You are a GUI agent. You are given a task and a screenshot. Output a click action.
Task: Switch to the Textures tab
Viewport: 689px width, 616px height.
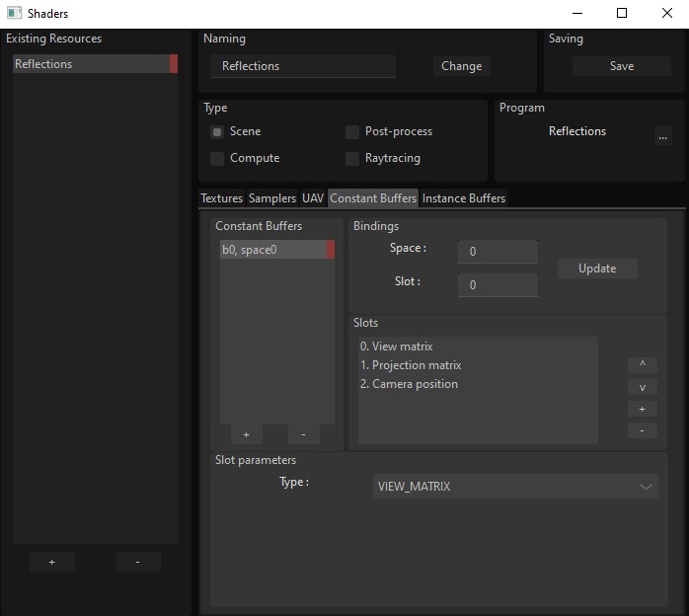(x=221, y=198)
